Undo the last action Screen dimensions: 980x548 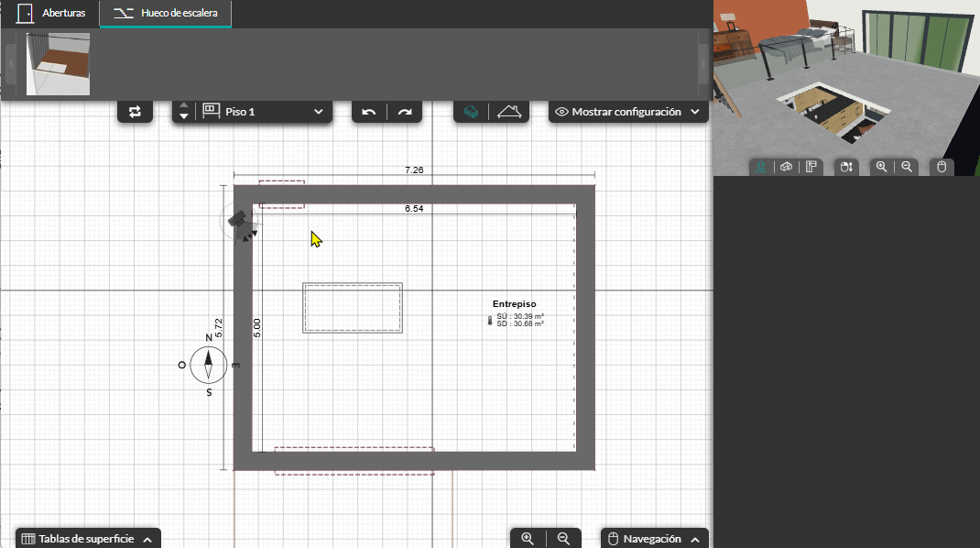click(x=369, y=112)
